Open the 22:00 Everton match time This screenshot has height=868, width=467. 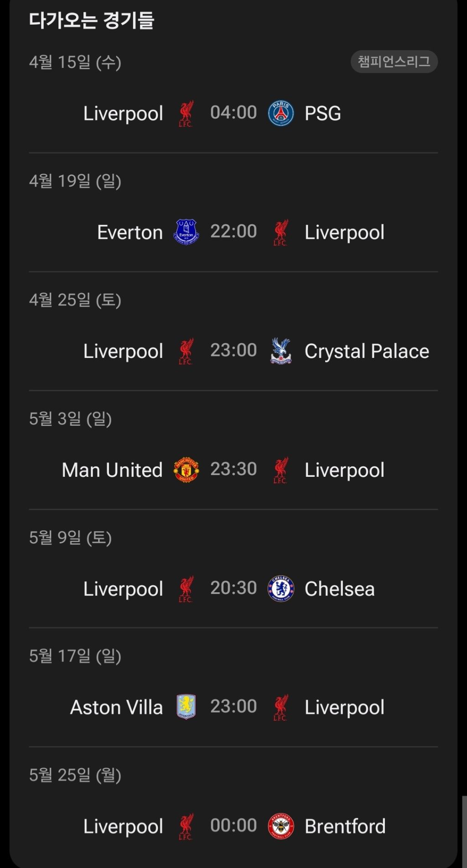233,232
